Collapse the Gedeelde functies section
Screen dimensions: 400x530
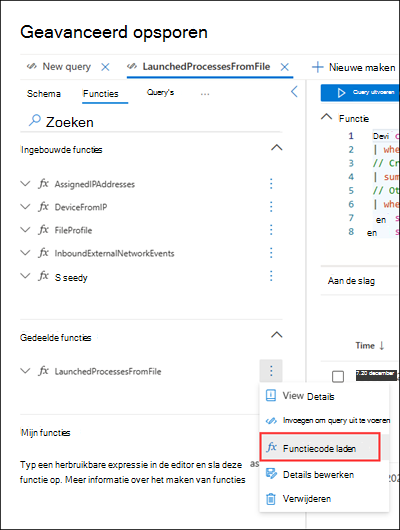(277, 335)
